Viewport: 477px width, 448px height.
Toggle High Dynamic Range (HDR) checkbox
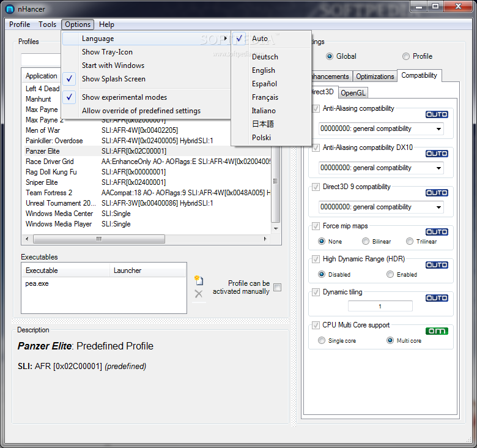point(316,259)
